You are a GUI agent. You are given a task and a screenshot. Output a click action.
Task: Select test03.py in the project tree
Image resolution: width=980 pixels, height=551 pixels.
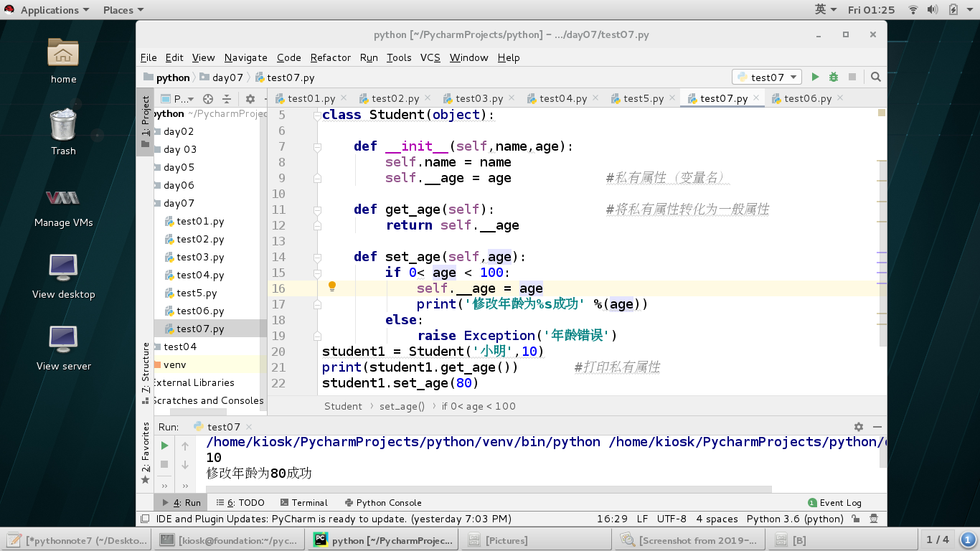coord(200,257)
